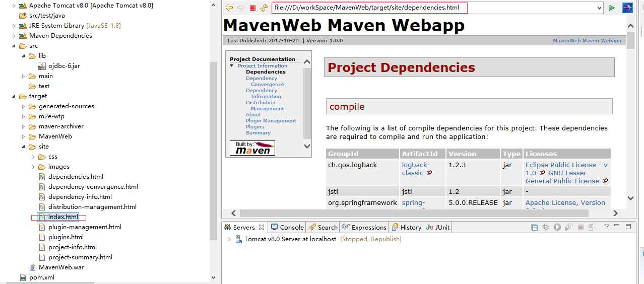644x284 pixels.
Task: Expand Apache Tomcat v8.0 library node
Action: (14, 6)
